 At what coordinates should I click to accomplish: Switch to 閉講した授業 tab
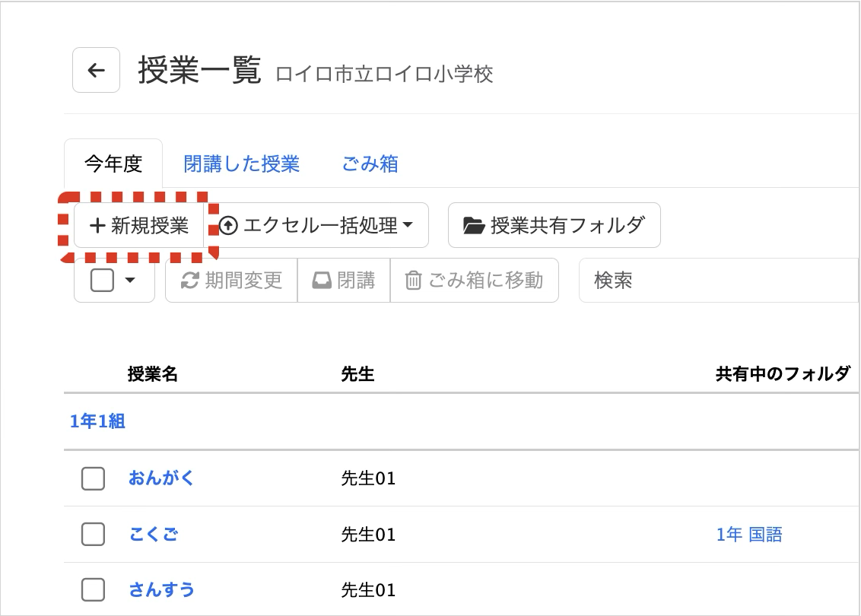pyautogui.click(x=241, y=164)
